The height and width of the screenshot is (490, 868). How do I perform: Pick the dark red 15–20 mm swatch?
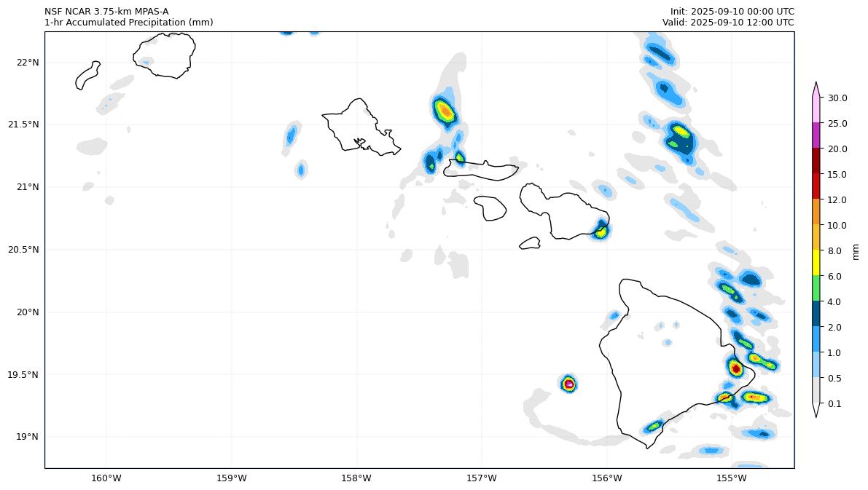tap(816, 161)
